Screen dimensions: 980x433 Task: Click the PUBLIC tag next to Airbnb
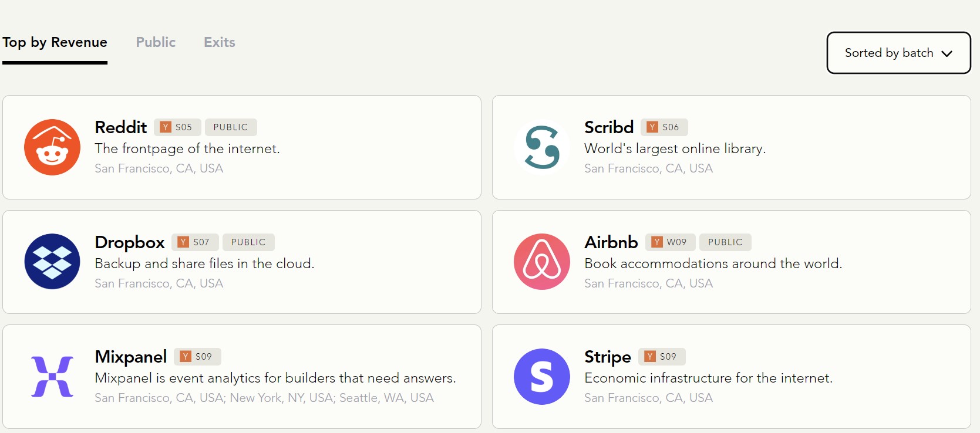725,242
